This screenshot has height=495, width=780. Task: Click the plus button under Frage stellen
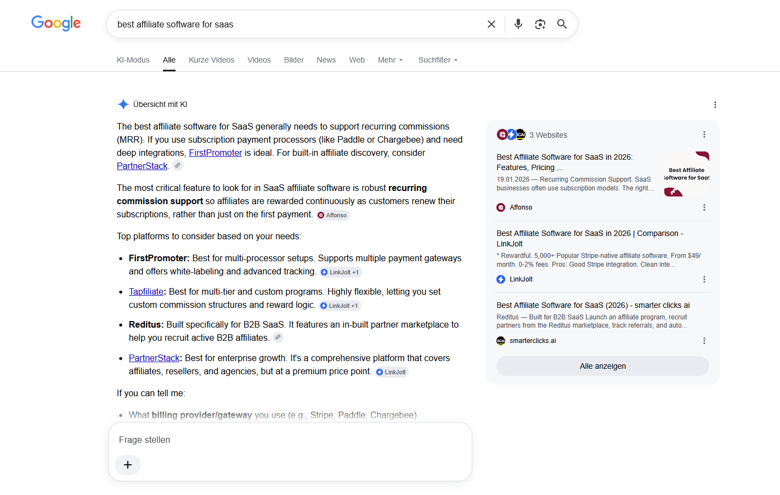(x=128, y=465)
